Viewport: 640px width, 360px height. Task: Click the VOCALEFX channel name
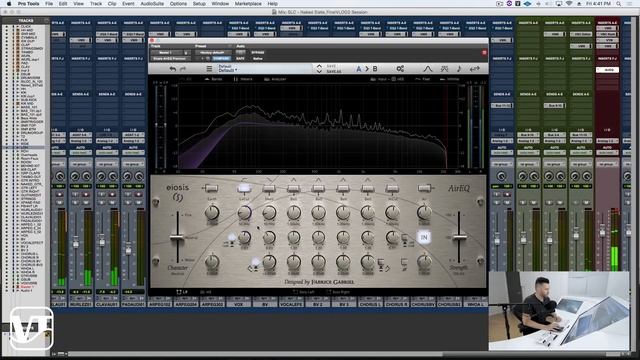pos(291,304)
